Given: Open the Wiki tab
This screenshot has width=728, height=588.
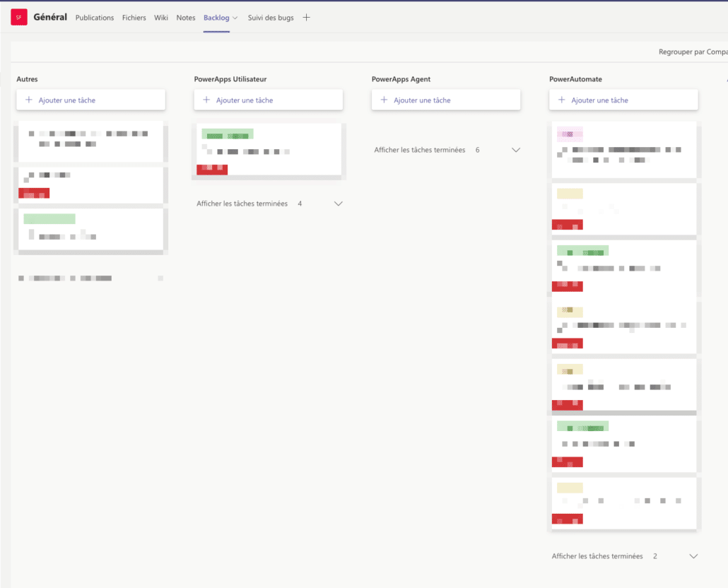Looking at the screenshot, I should tap(161, 18).
